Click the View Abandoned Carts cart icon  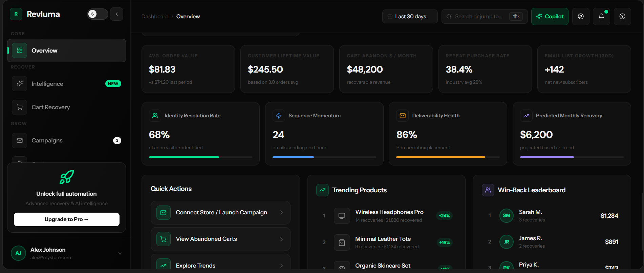pyautogui.click(x=163, y=239)
